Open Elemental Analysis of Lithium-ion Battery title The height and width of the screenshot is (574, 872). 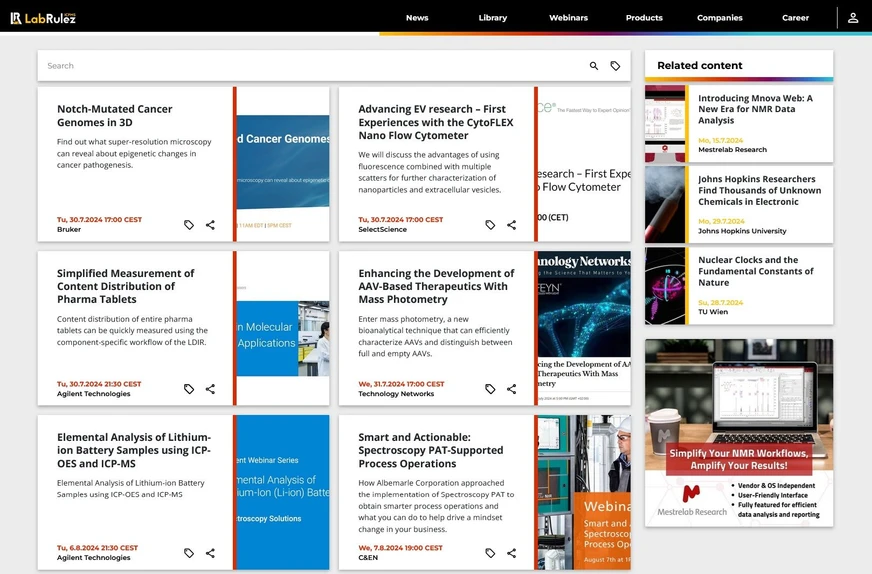(x=133, y=451)
